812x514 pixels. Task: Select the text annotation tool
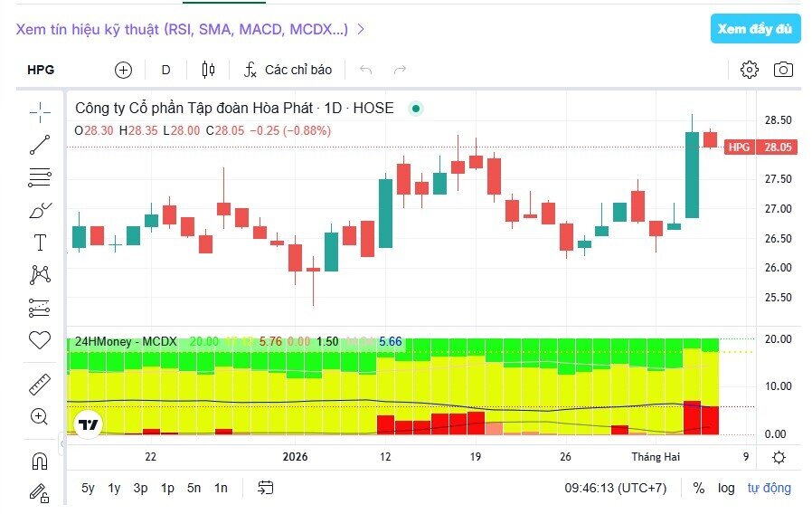tap(40, 243)
